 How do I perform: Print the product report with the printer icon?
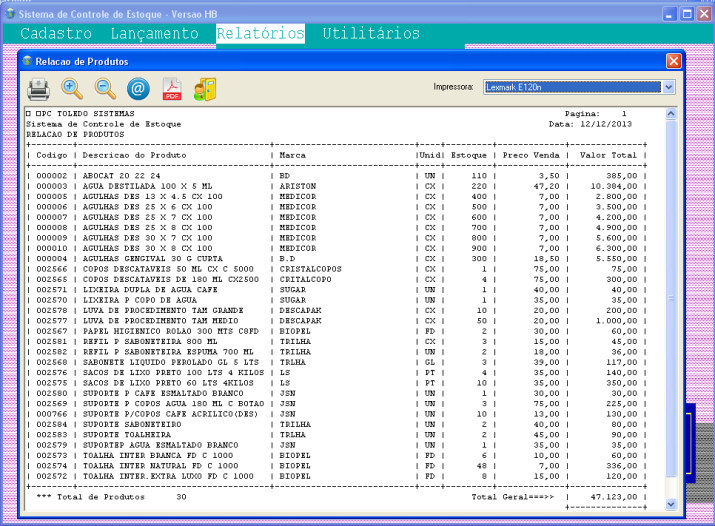pyautogui.click(x=38, y=89)
